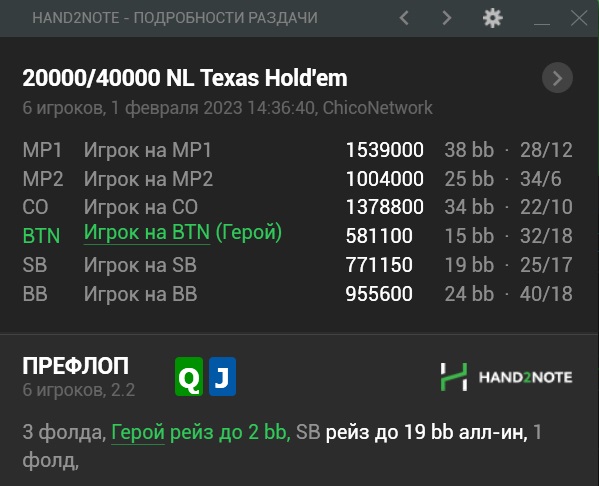Click CO stack value 1378800
Viewport: 599px width, 486px height.
(x=385, y=207)
